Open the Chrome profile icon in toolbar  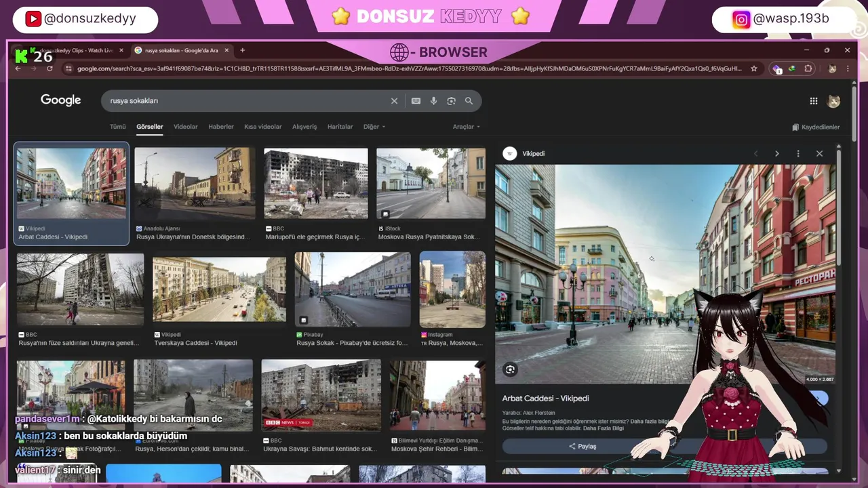point(832,68)
